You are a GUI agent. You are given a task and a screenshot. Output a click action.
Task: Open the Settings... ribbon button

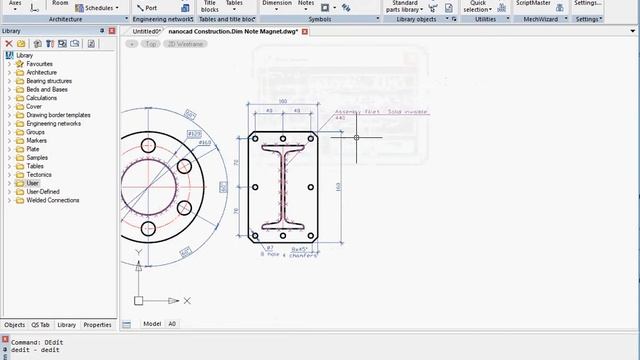[x=587, y=3]
